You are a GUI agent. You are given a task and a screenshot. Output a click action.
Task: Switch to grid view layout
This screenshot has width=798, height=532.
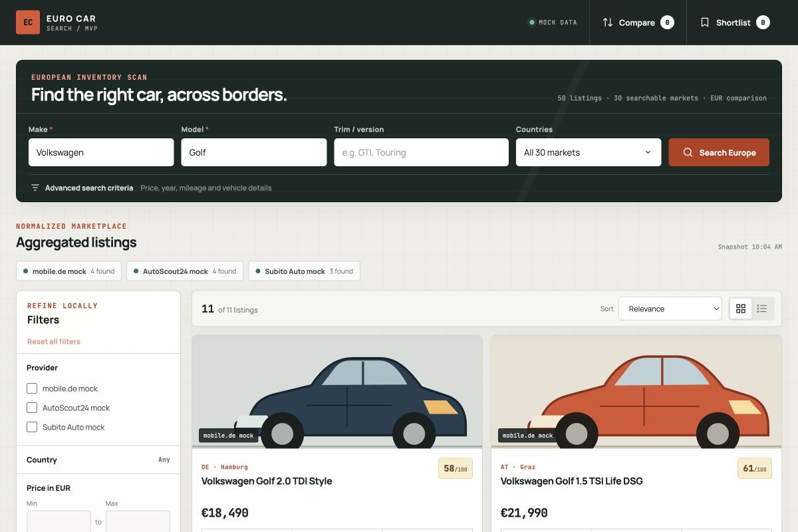click(x=741, y=309)
